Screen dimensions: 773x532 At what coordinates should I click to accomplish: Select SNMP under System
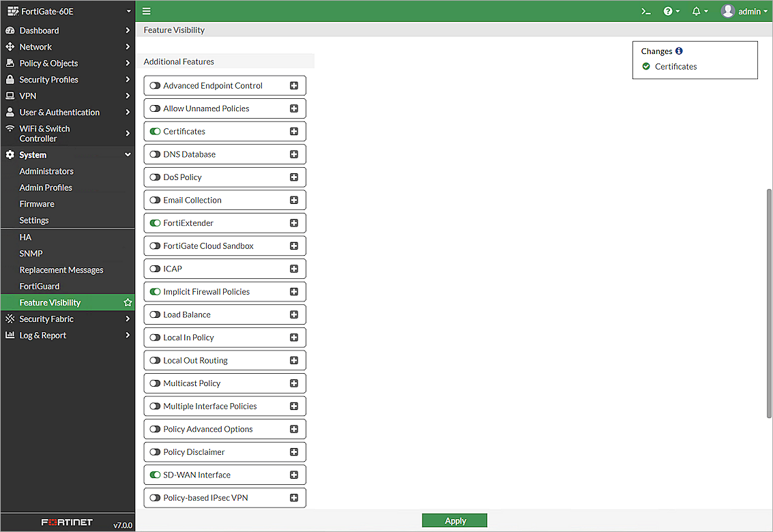31,253
